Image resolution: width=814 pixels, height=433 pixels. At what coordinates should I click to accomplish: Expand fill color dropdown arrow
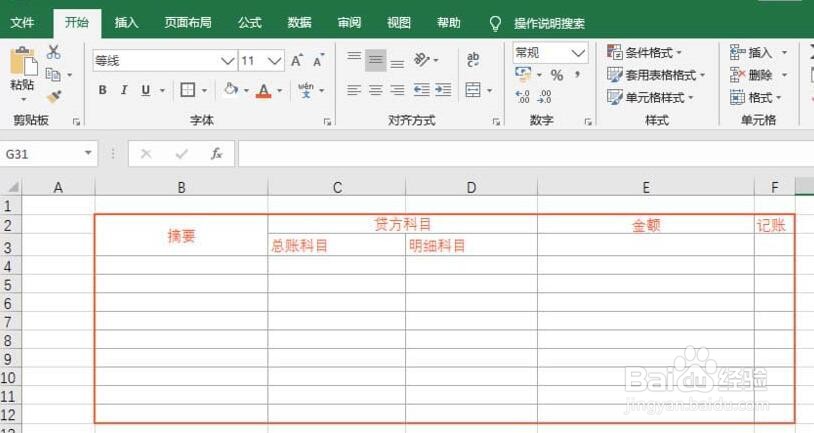(246, 91)
